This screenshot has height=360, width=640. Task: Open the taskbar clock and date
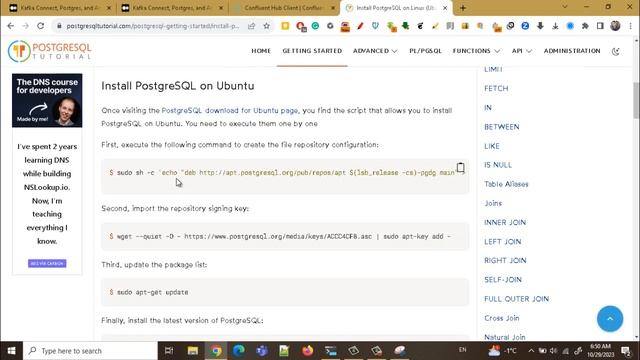[x=600, y=351]
